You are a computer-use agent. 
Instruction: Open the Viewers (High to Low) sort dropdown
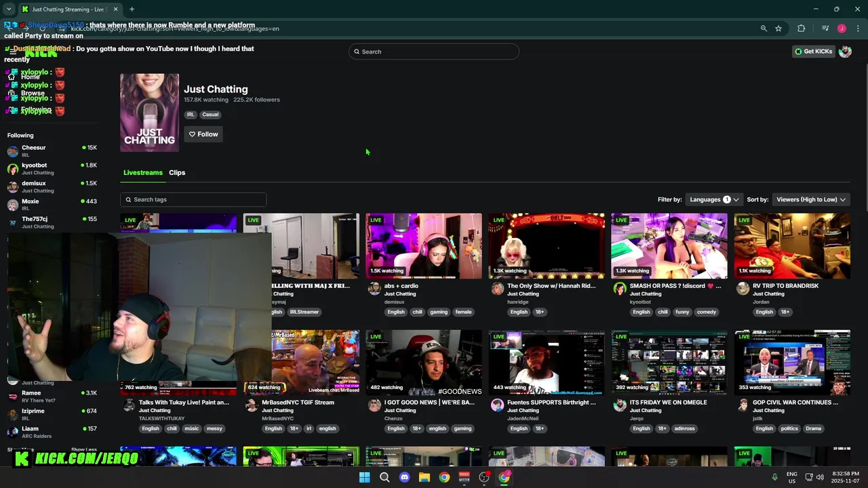pyautogui.click(x=811, y=199)
